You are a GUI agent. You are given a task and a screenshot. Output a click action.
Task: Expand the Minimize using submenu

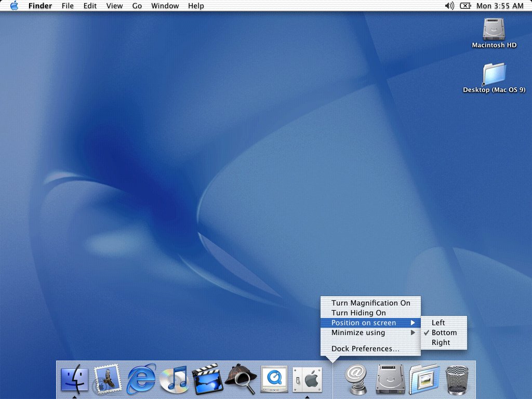pos(358,332)
